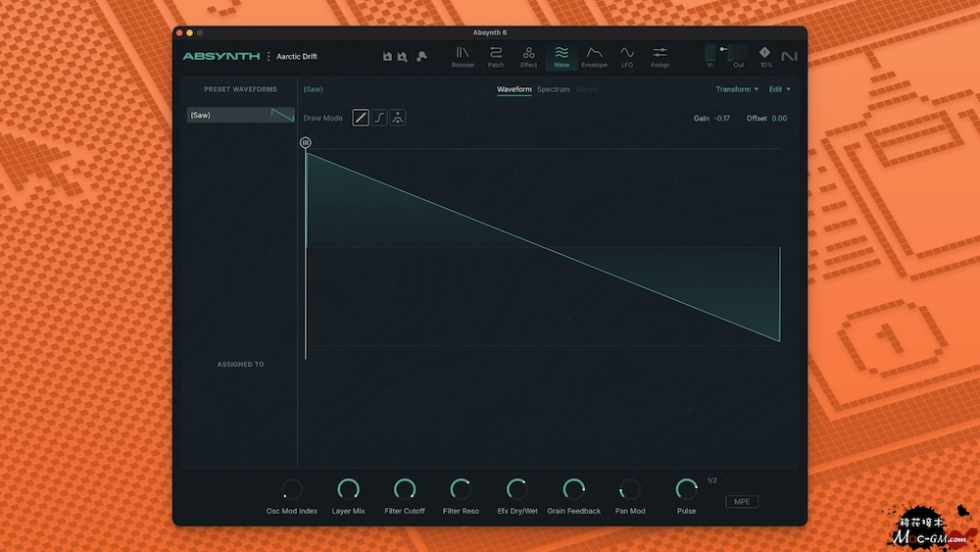Click the Native Instruments logo
This screenshot has width=980, height=552.
point(789,57)
